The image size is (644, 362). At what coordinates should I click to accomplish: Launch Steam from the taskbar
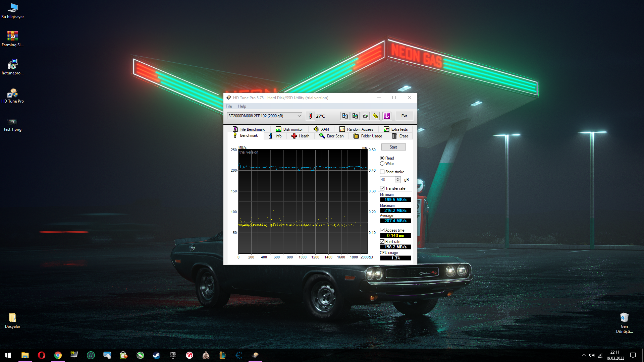[156, 355]
